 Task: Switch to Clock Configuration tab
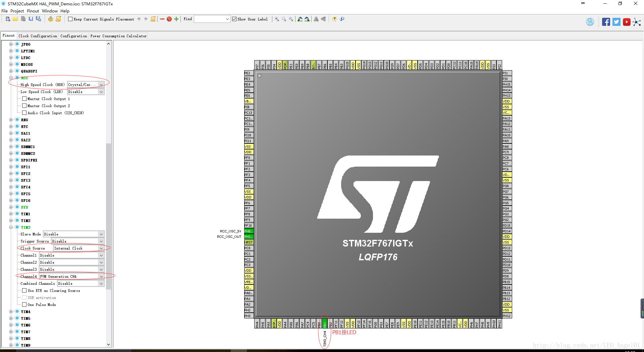point(38,36)
